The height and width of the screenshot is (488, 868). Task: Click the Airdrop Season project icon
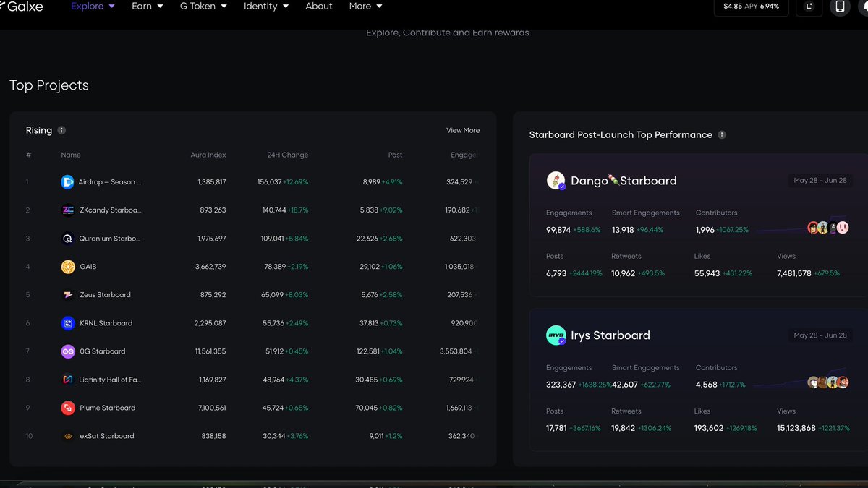click(x=68, y=182)
